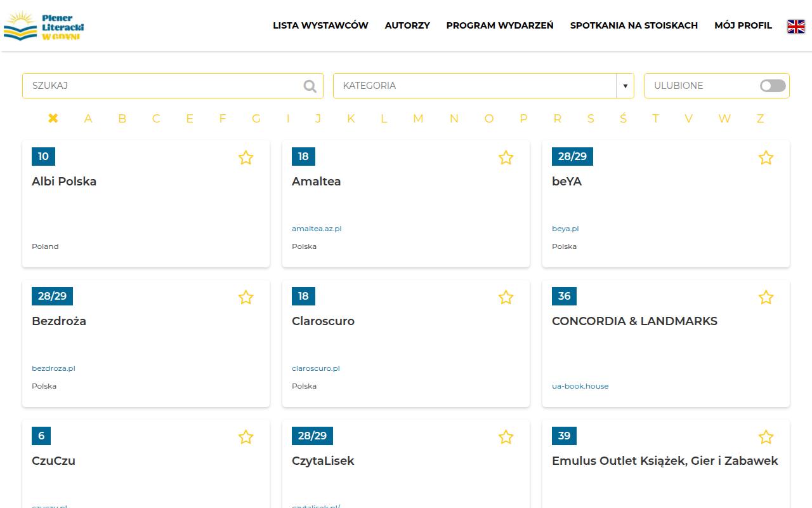Filter exhibitors by letter C
The height and width of the screenshot is (508, 812).
(156, 119)
